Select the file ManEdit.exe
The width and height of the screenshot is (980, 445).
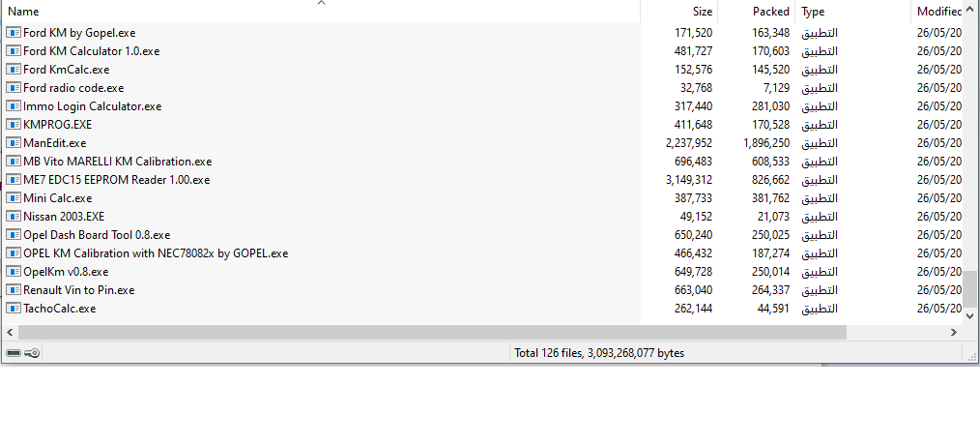pyautogui.click(x=55, y=143)
